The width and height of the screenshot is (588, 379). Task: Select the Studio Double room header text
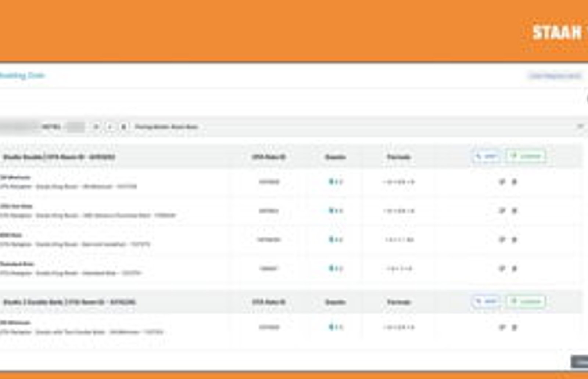[x=59, y=157]
